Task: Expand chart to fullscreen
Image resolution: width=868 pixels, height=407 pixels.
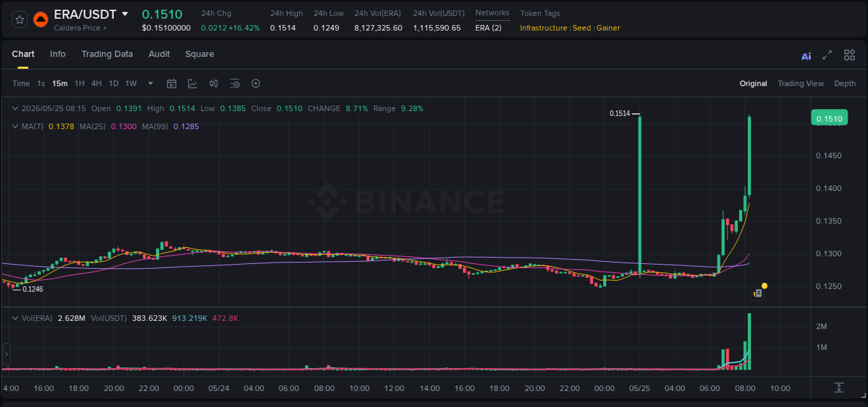Action: pos(827,55)
